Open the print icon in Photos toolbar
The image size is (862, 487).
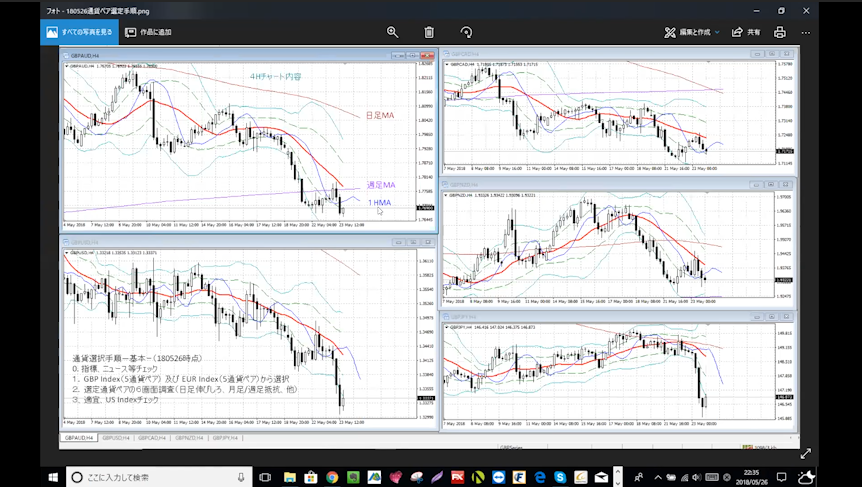780,32
